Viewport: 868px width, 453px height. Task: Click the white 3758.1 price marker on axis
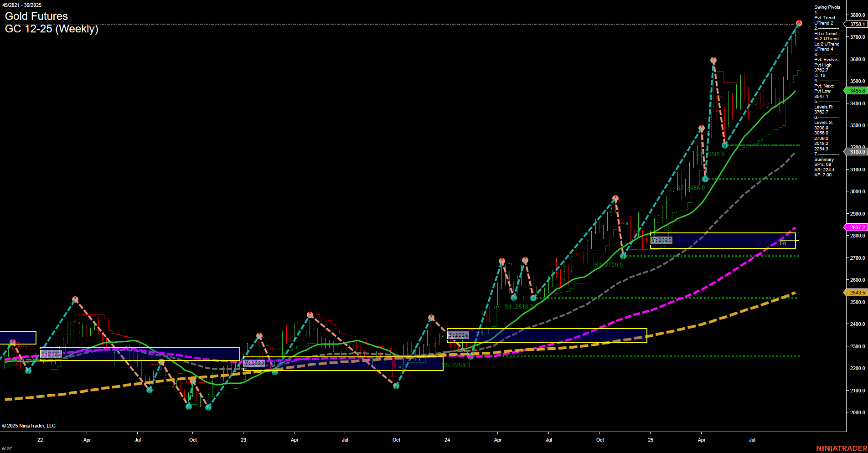(x=857, y=24)
